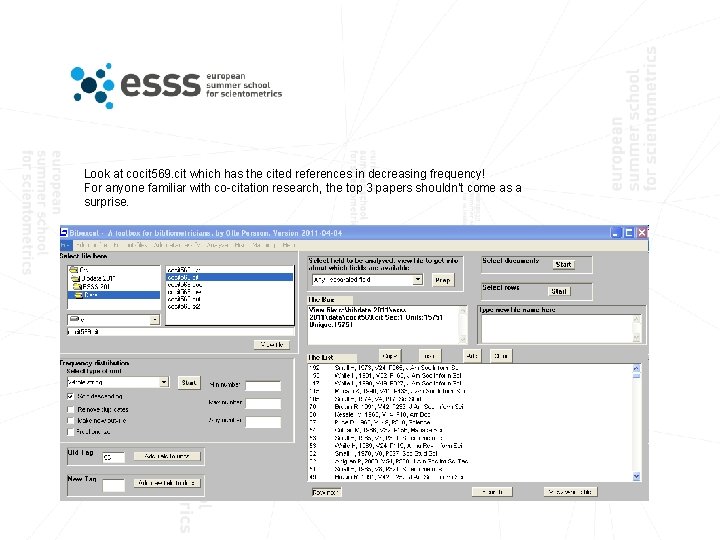Click inside The Box text area
This screenshot has width=720, height=540.
point(383,325)
